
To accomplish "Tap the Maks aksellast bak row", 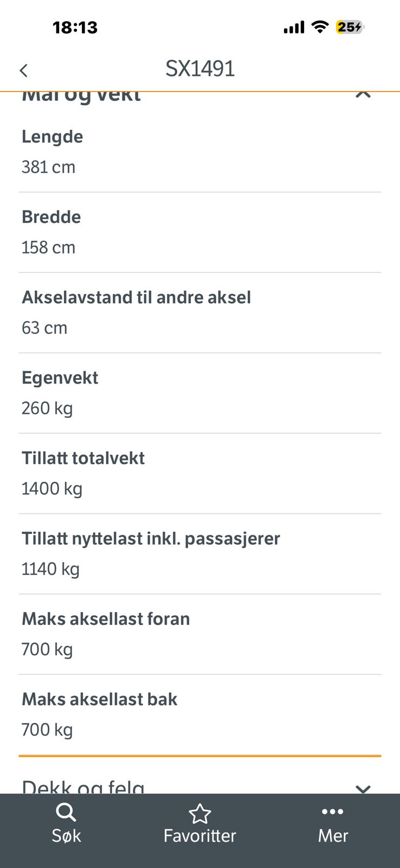I will 200,714.
